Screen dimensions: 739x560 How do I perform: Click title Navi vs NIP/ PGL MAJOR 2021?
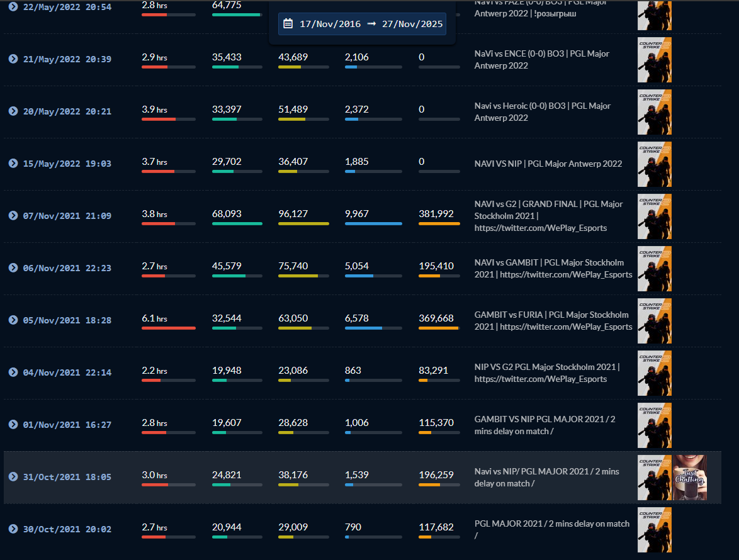[547, 477]
